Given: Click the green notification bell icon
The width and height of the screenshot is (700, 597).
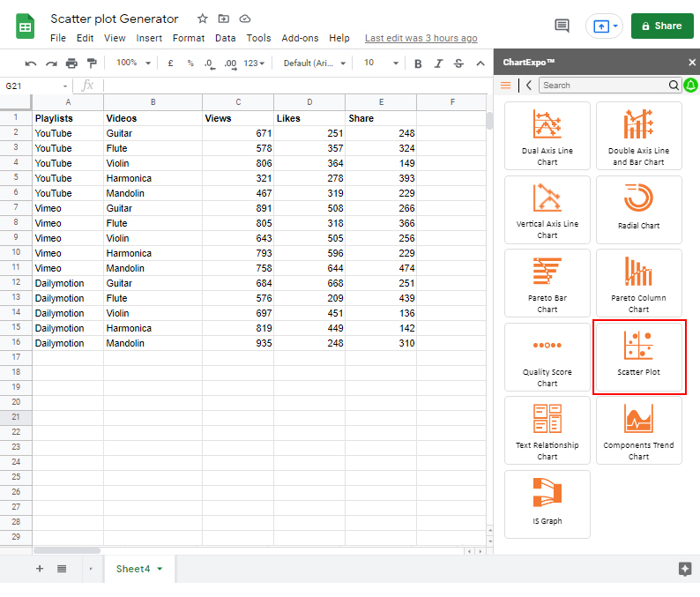Looking at the screenshot, I should tap(690, 85).
